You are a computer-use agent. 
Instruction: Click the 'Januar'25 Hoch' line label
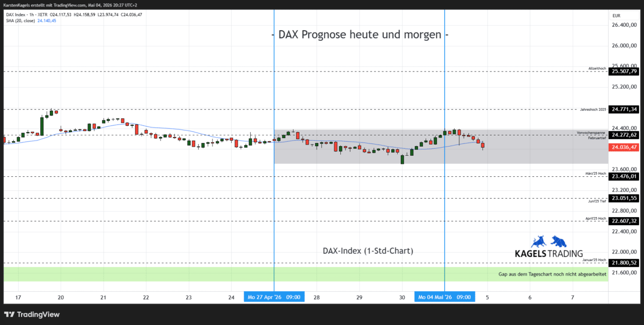coord(595,260)
